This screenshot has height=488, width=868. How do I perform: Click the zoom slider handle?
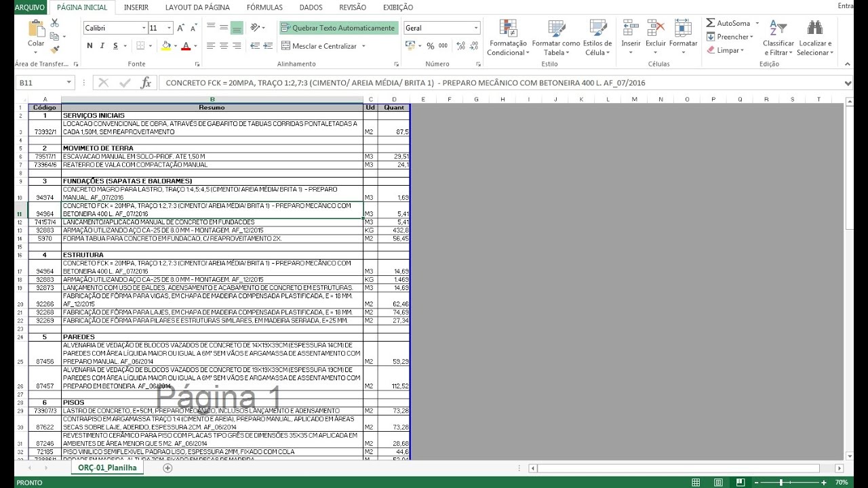pyautogui.click(x=781, y=483)
